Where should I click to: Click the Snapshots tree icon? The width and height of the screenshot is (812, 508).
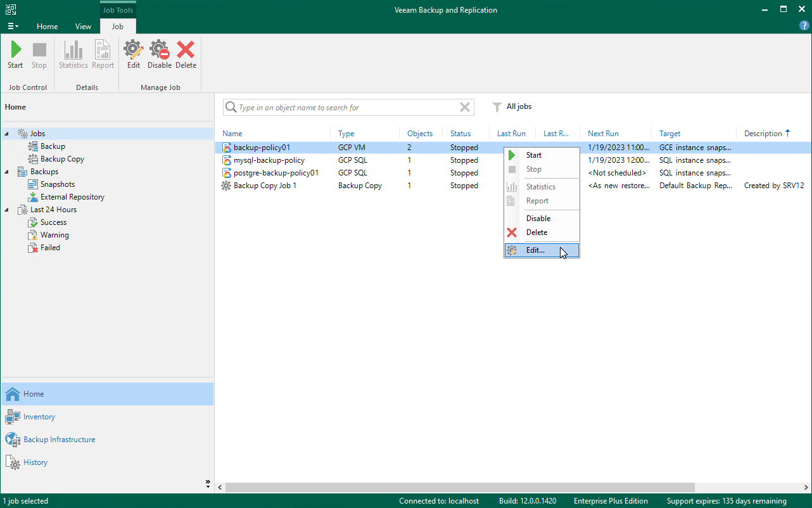click(34, 184)
